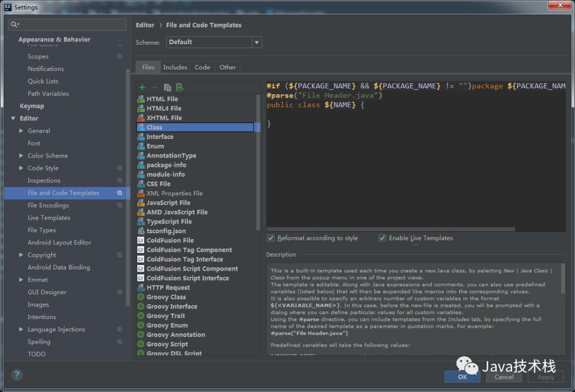Toggle Reformat according to style checkbox

tap(271, 238)
